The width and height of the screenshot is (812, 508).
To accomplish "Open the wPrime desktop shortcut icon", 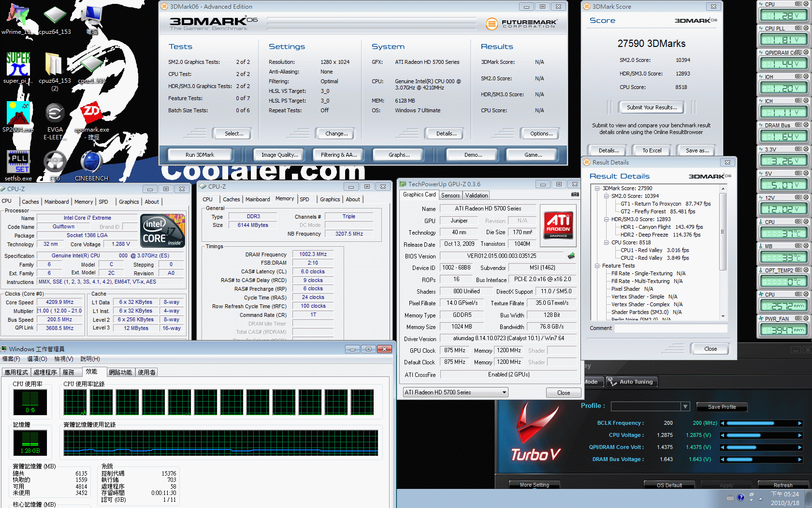I will [18, 15].
